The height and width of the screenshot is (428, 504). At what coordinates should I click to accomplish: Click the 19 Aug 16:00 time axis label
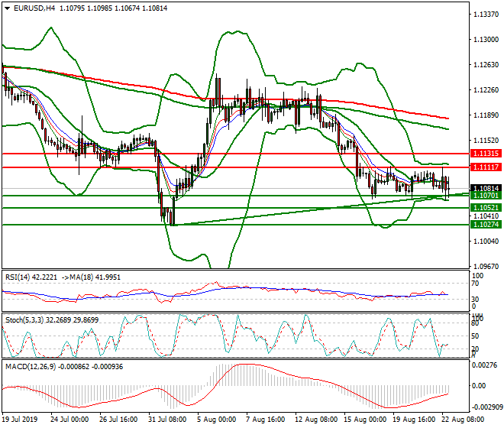pos(414,420)
